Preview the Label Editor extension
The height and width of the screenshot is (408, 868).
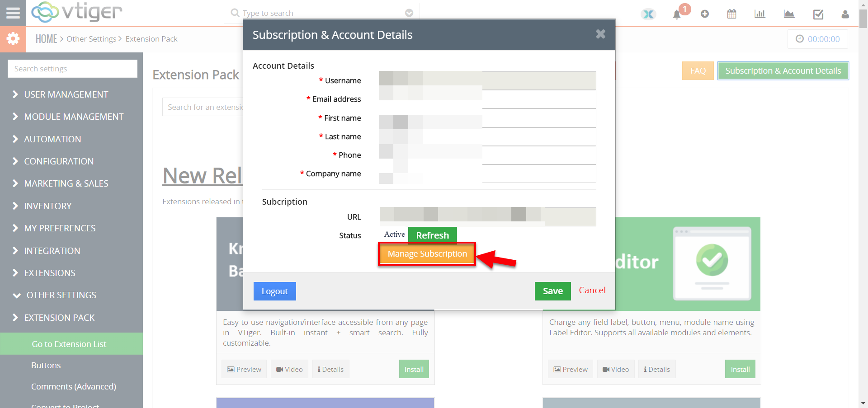pyautogui.click(x=571, y=369)
